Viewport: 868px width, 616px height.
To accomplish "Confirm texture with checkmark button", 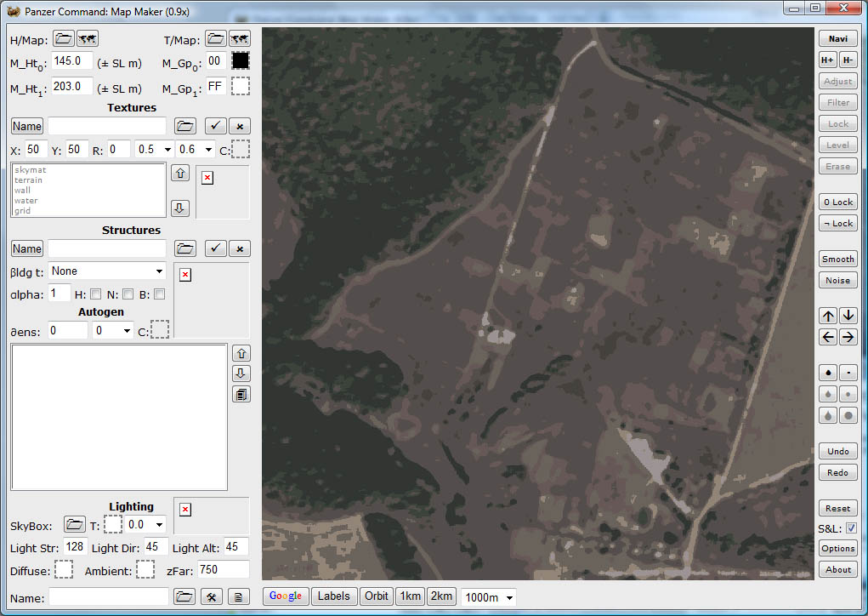I will [x=215, y=126].
